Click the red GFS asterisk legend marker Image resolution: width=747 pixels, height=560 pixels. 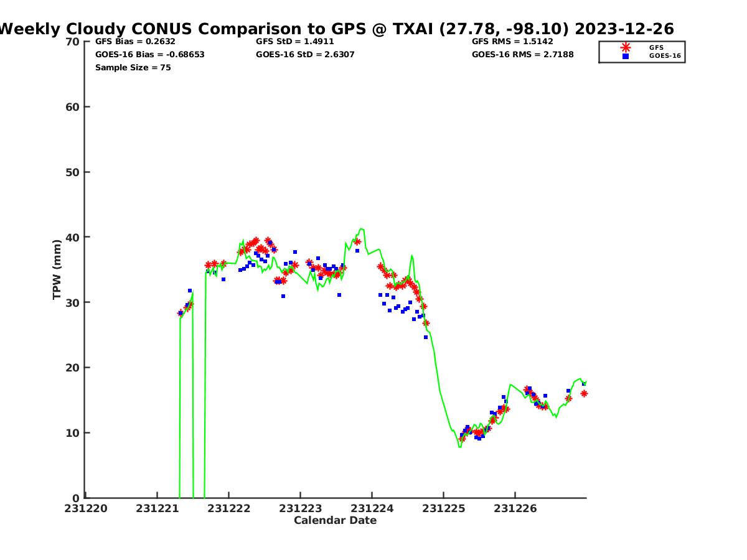pyautogui.click(x=626, y=47)
